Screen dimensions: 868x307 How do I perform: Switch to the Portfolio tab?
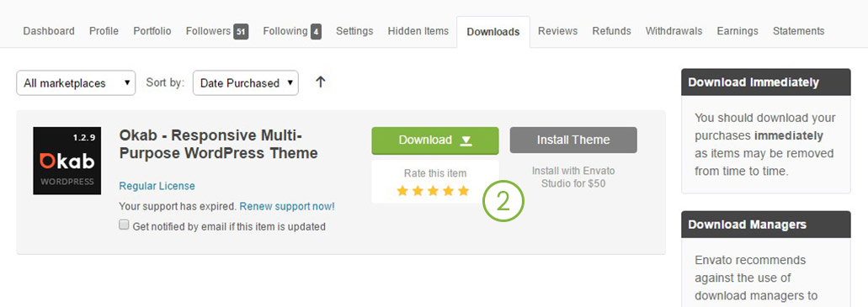click(152, 31)
